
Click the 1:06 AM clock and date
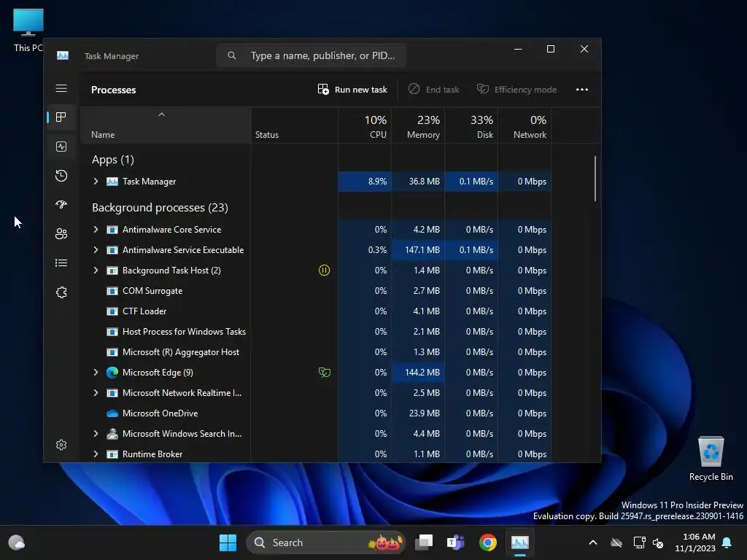[695, 542]
